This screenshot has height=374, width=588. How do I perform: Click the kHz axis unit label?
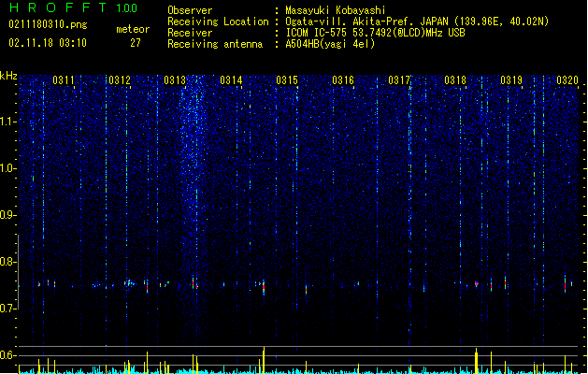coord(8,76)
